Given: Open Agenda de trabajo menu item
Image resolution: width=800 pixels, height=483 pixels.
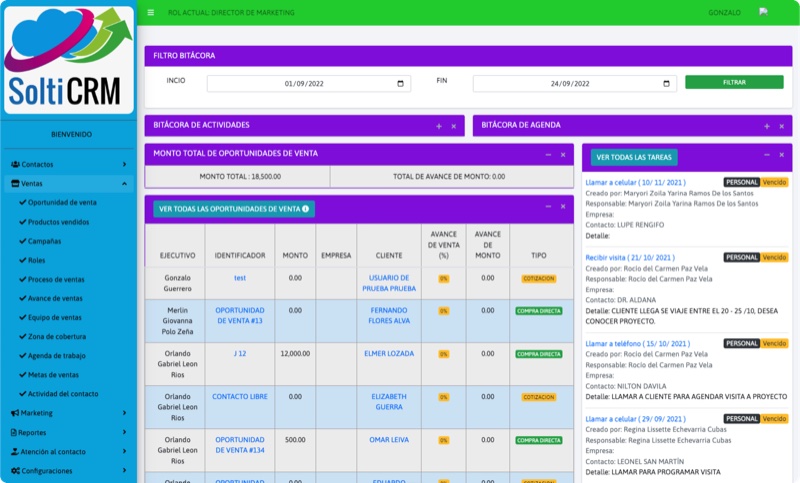Looking at the screenshot, I should 52,355.
